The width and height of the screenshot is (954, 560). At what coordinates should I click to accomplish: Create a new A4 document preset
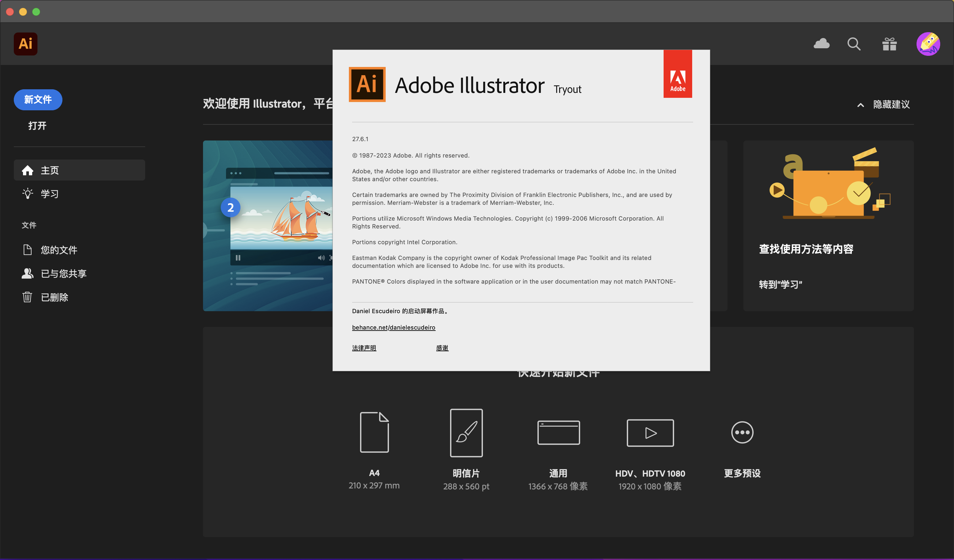pos(374,433)
